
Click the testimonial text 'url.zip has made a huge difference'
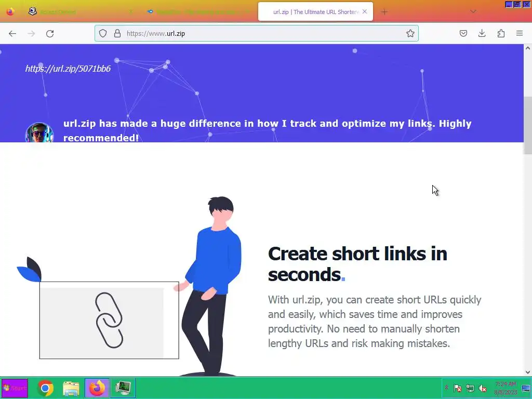[268, 130]
